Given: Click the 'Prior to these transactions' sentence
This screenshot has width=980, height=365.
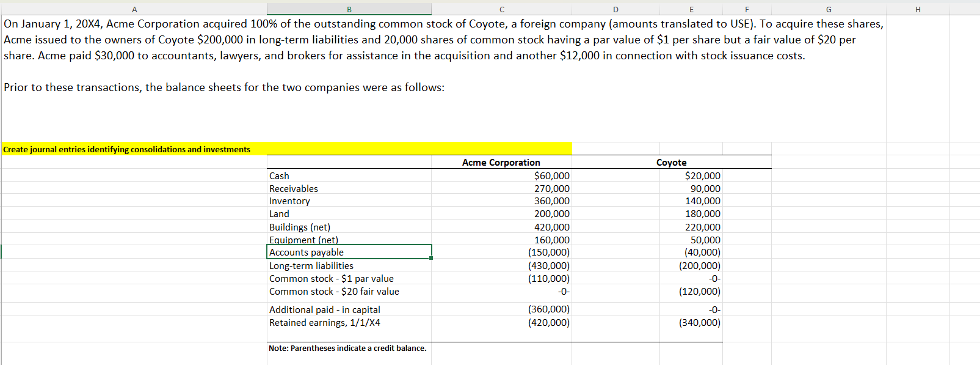Looking at the screenshot, I should click(x=224, y=87).
